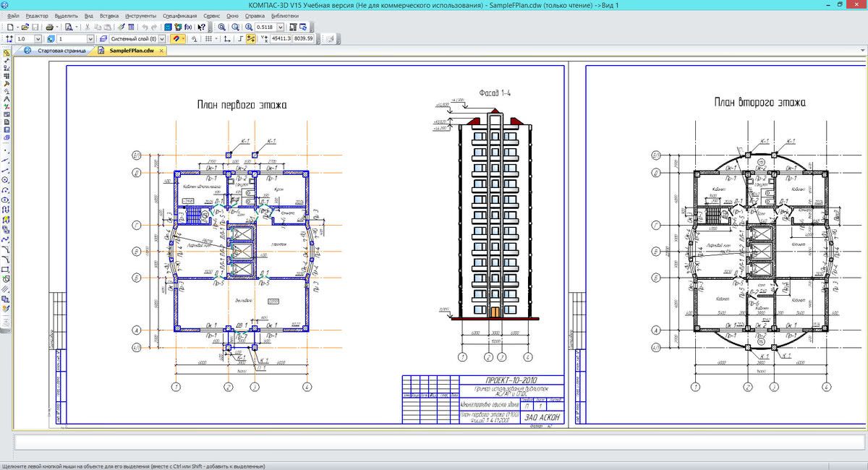Image resolution: width=868 pixels, height=470 pixels.
Task: Click the X coordinate input field
Action: [x=280, y=39]
